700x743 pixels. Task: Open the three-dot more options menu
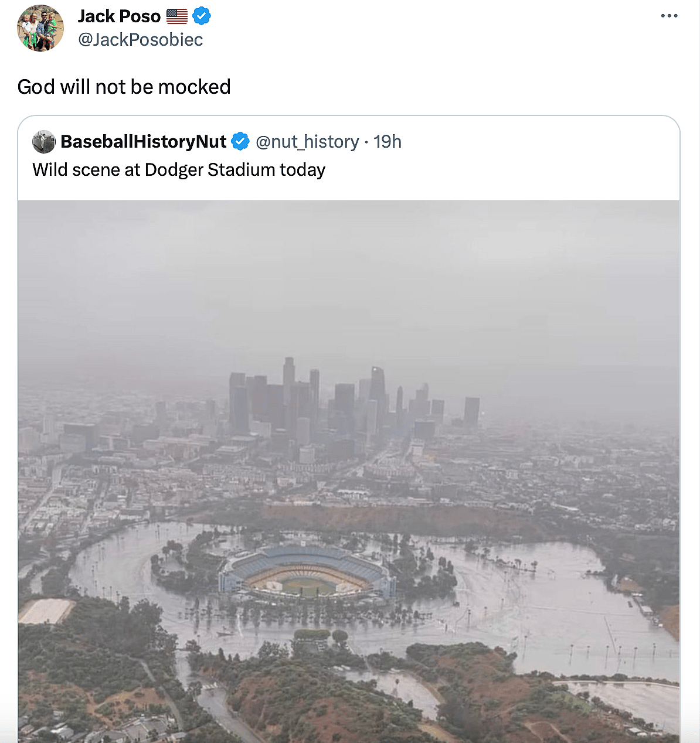point(669,16)
